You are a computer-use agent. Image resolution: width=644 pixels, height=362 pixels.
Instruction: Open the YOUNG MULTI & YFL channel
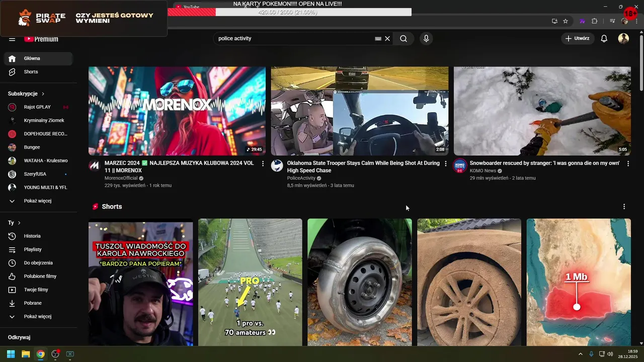pos(38,188)
